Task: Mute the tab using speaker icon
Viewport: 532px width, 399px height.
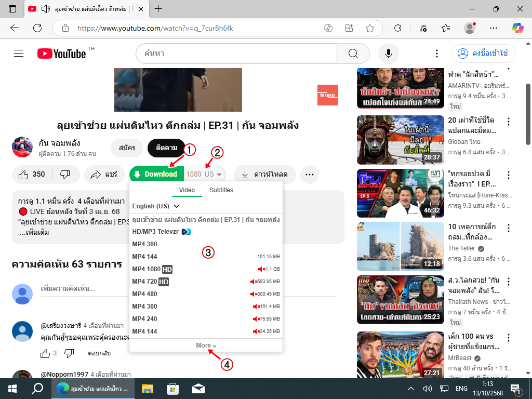Action: (45, 9)
